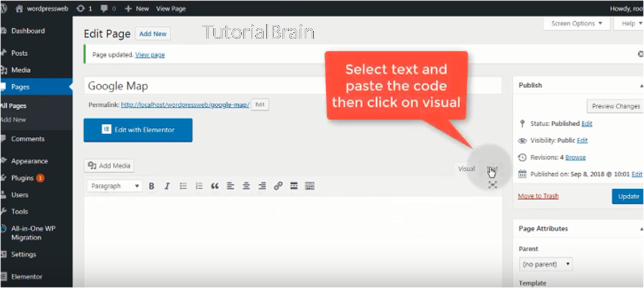
Task: Collapse the Page Attributes box
Action: click(x=641, y=228)
